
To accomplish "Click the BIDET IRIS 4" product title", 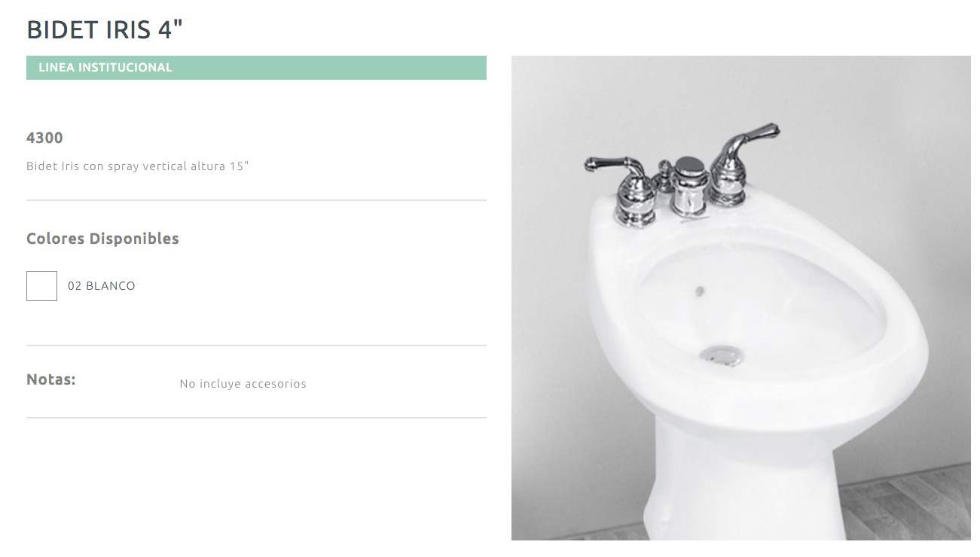I will 105,29.
